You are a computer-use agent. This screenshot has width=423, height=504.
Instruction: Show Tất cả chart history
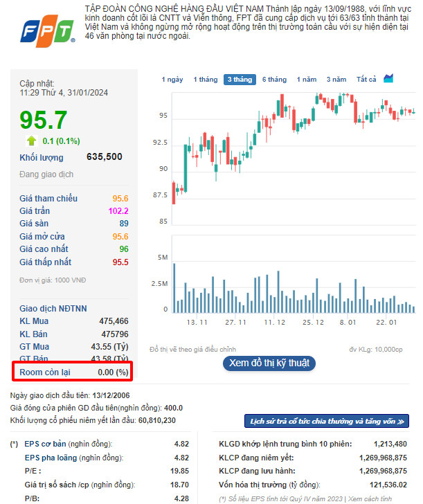point(366,80)
